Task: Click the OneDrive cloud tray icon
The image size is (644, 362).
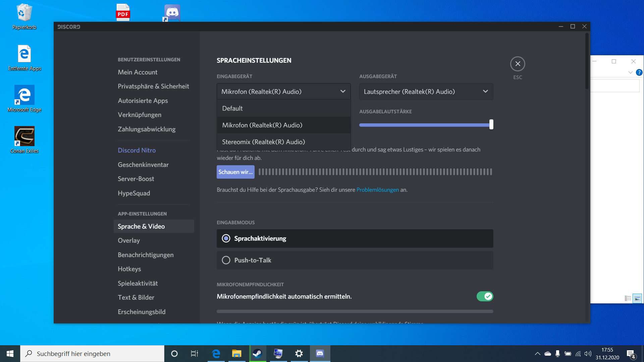Action: (x=548, y=354)
